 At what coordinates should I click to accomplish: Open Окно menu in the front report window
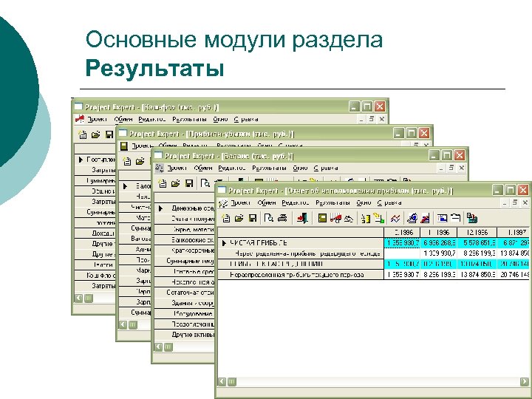pos(364,203)
